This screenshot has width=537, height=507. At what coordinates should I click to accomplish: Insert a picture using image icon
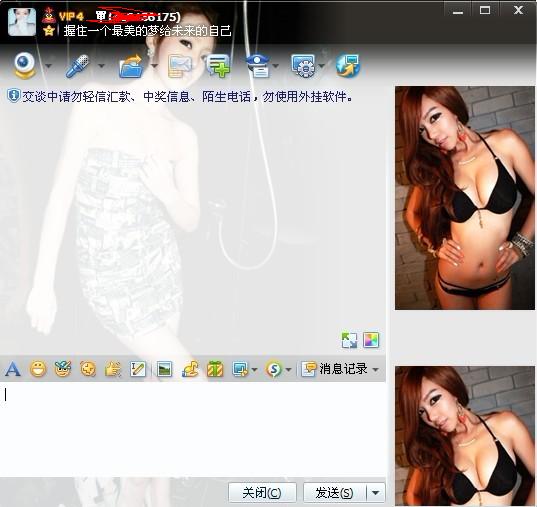[x=164, y=369]
